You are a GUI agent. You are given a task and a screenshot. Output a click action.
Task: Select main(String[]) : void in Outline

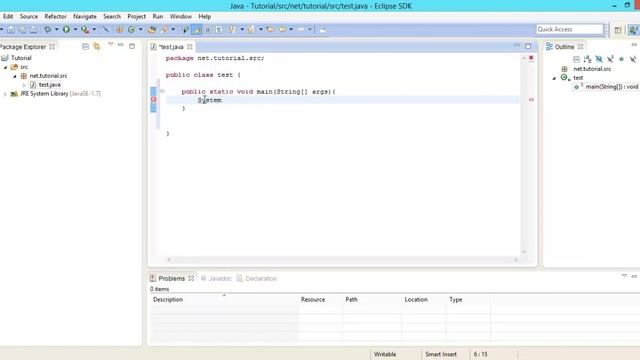tap(611, 87)
